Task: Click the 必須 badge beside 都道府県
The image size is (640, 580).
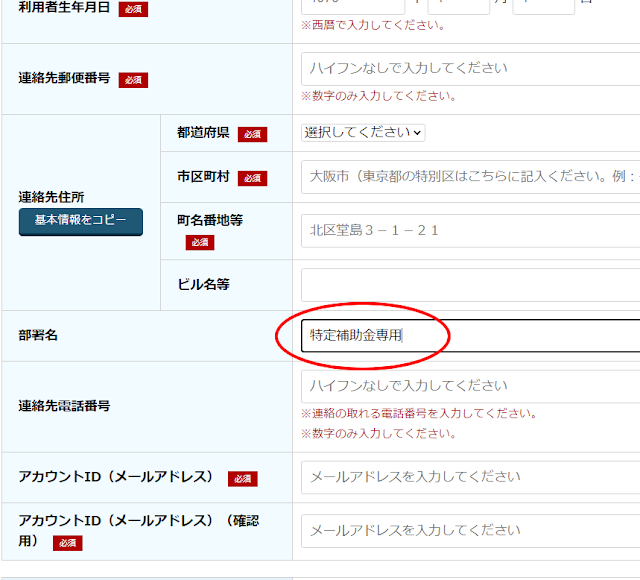Action: (x=252, y=134)
